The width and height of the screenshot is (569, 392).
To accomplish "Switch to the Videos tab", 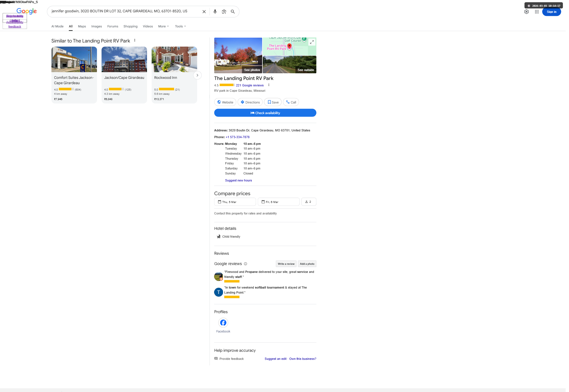I will click(x=148, y=26).
